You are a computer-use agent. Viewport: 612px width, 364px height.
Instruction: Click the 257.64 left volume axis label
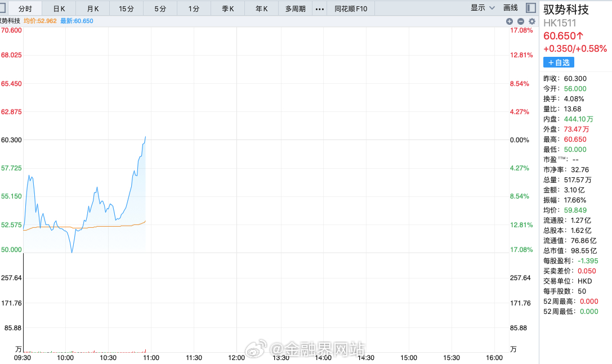click(11, 278)
